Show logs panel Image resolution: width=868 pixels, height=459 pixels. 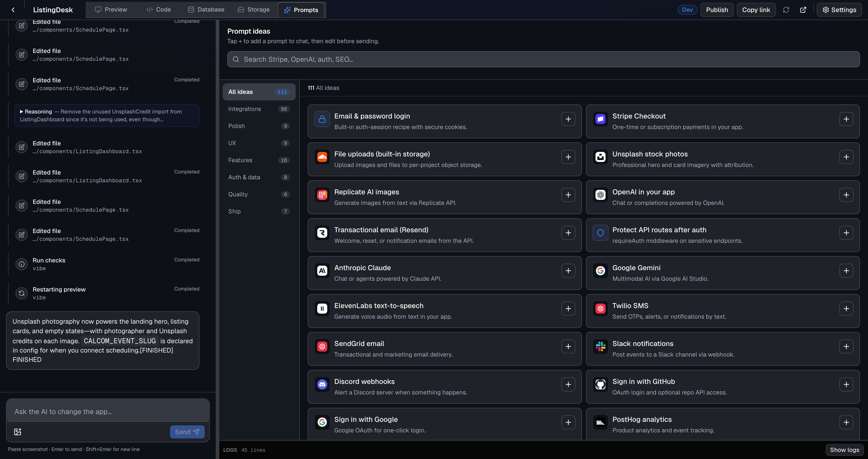tap(844, 450)
